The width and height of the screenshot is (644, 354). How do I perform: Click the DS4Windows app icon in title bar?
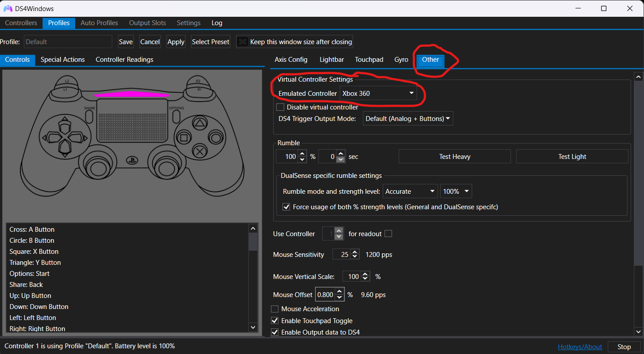[x=8, y=8]
